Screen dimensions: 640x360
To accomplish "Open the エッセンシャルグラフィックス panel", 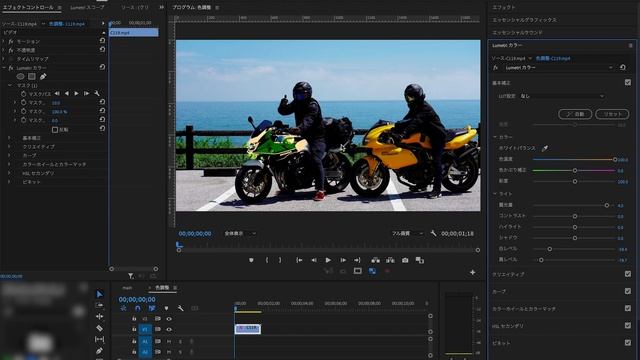I will coord(524,20).
